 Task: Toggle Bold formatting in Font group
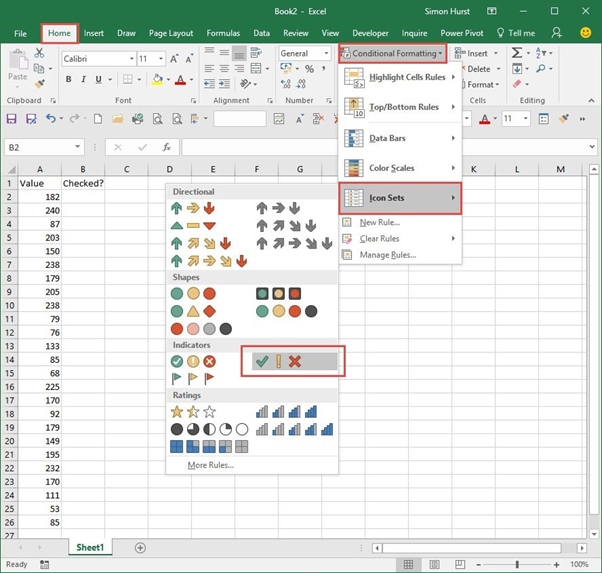(x=69, y=79)
